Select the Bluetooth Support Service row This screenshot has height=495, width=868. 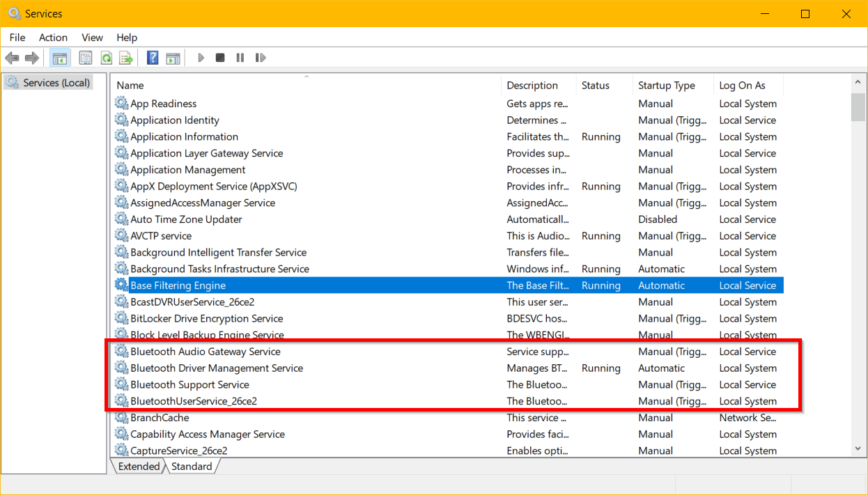pos(190,384)
